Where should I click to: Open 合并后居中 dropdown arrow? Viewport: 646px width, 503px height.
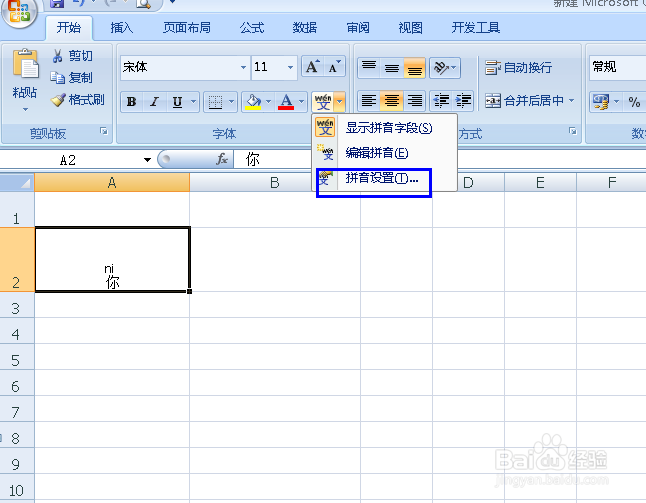[571, 101]
